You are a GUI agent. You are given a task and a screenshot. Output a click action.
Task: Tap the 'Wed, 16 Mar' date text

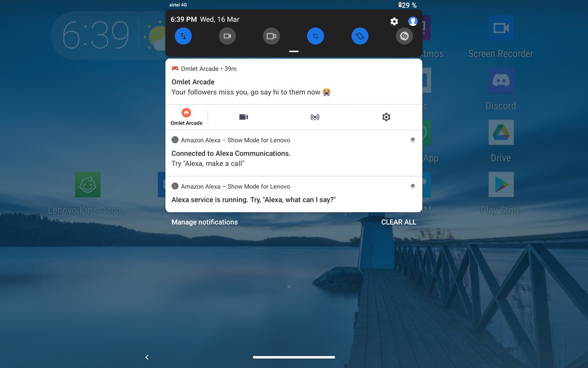coord(220,20)
